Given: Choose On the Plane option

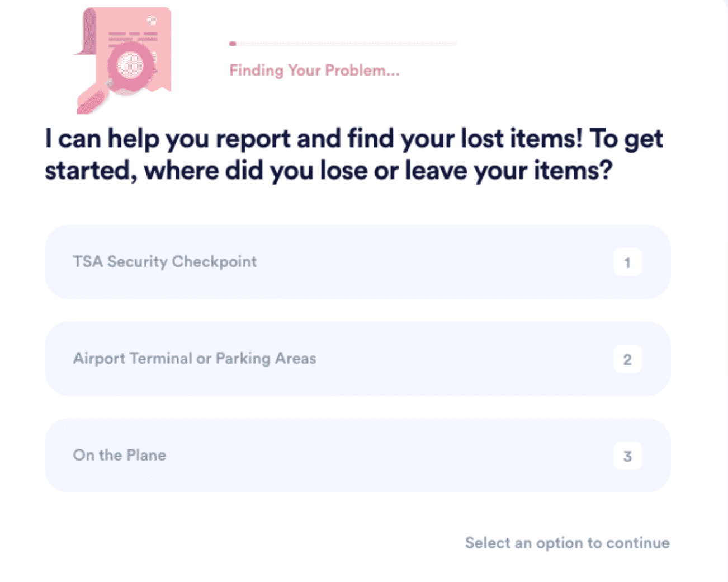Looking at the screenshot, I should point(357,456).
